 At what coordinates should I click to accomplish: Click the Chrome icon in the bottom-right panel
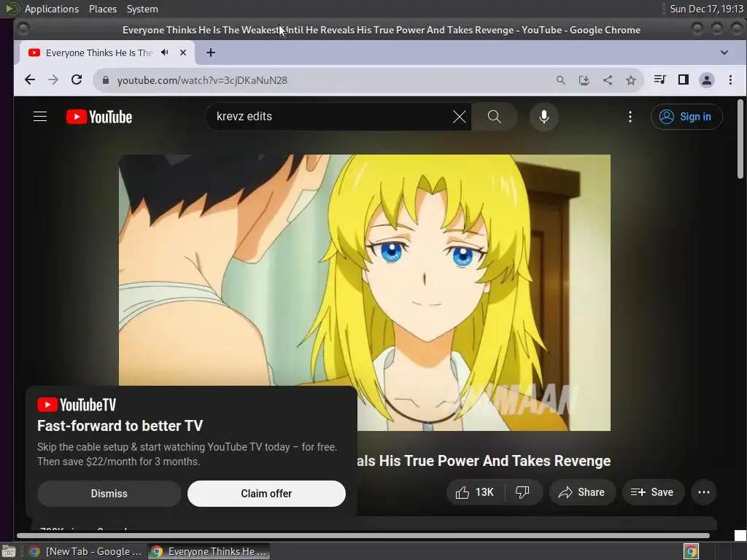(x=691, y=551)
